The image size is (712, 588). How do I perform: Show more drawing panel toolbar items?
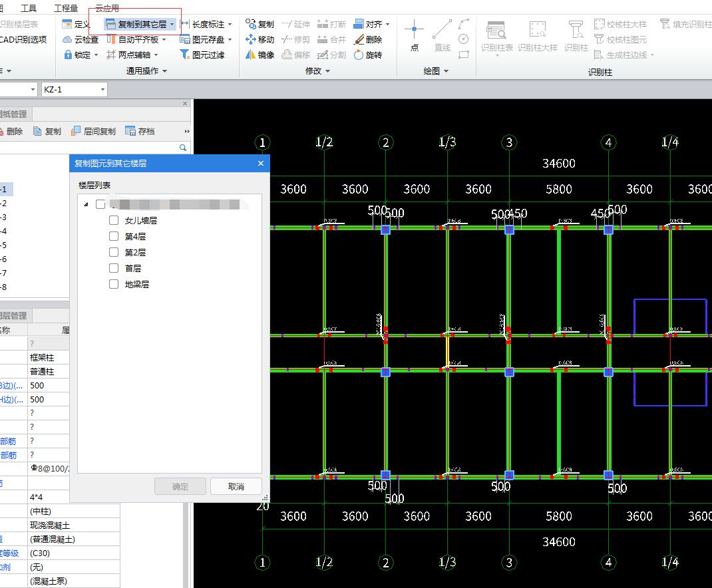click(x=186, y=131)
